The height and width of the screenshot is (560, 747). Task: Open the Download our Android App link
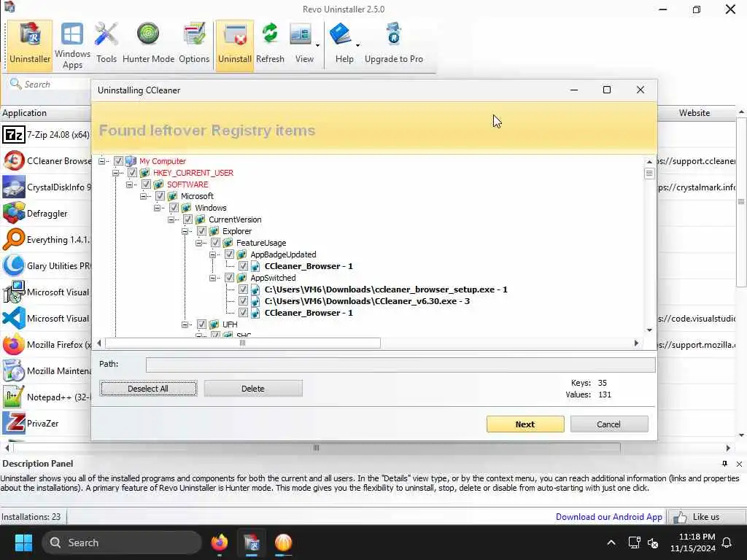click(x=608, y=517)
